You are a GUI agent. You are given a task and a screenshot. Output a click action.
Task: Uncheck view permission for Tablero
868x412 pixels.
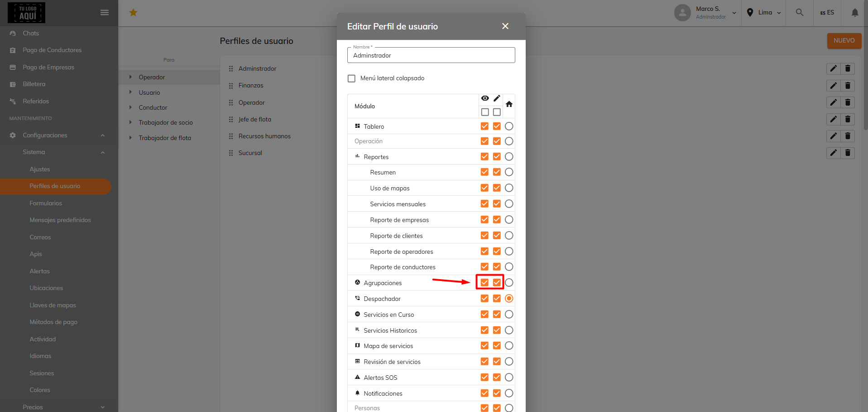coord(484,126)
